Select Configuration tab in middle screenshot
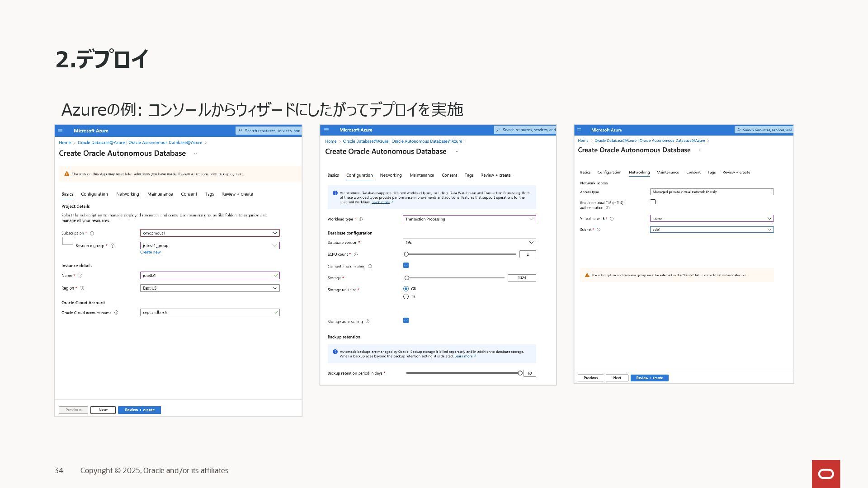 point(359,175)
